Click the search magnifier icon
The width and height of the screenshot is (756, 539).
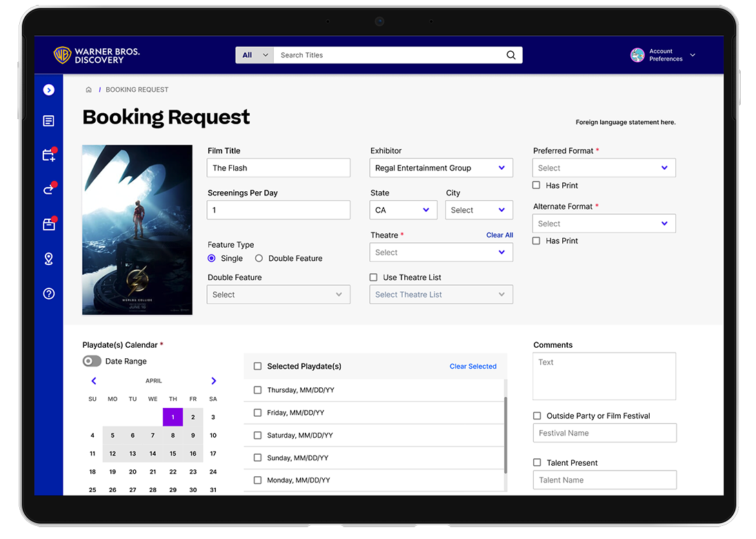point(511,55)
